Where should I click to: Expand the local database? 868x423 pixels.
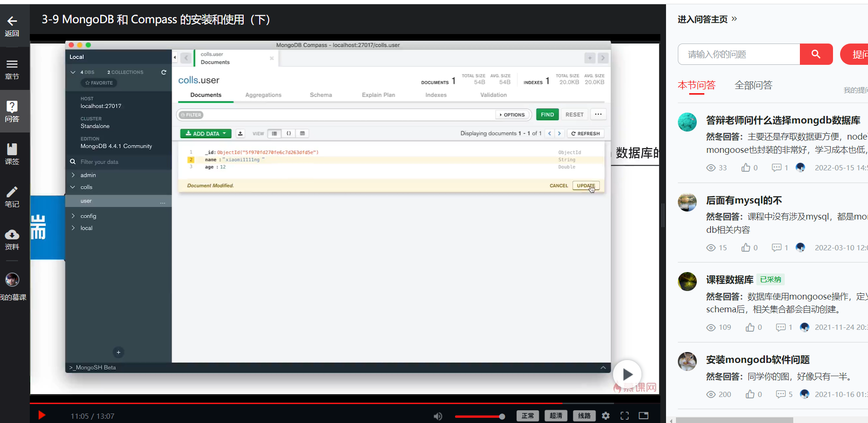coord(73,228)
